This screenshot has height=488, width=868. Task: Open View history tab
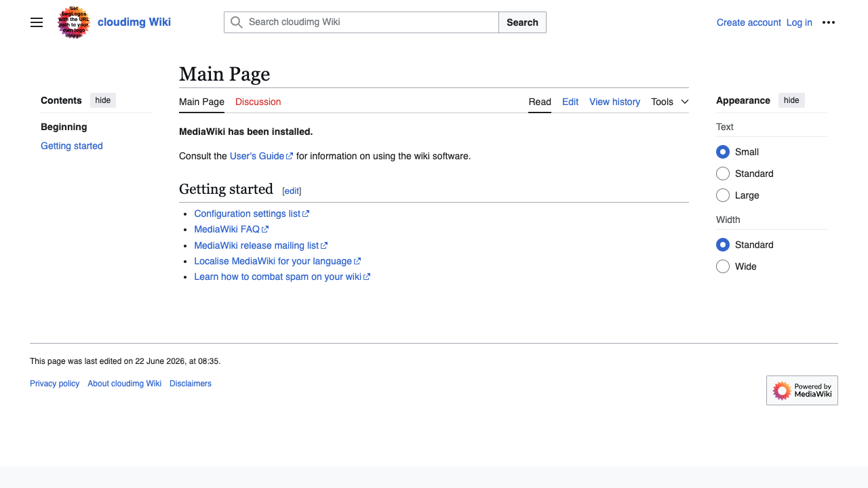(x=614, y=102)
